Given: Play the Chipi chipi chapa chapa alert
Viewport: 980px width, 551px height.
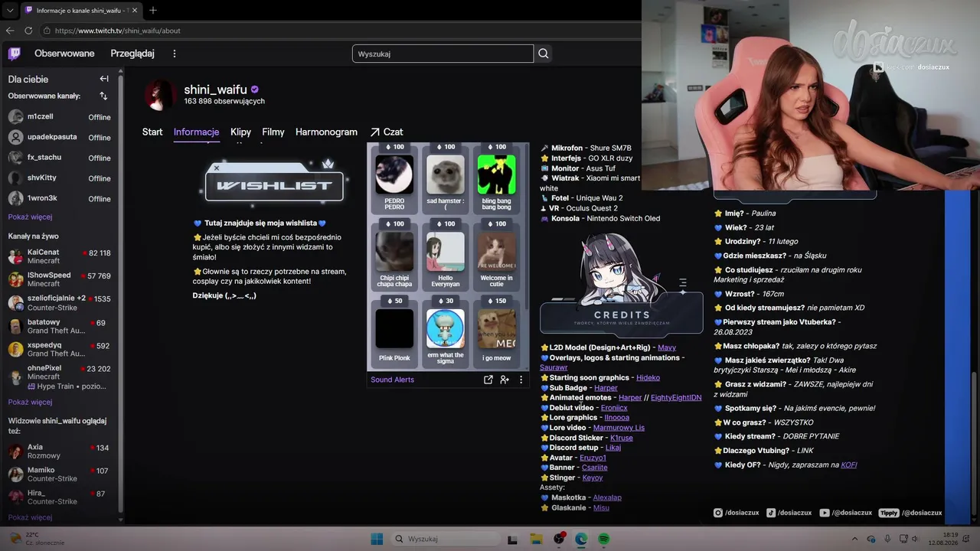Looking at the screenshot, I should (394, 256).
